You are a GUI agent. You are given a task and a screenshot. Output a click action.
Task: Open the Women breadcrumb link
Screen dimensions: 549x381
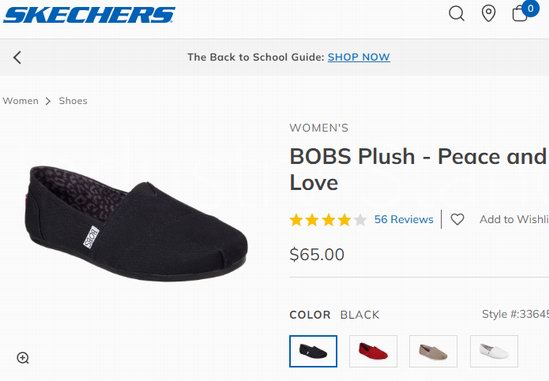(21, 101)
